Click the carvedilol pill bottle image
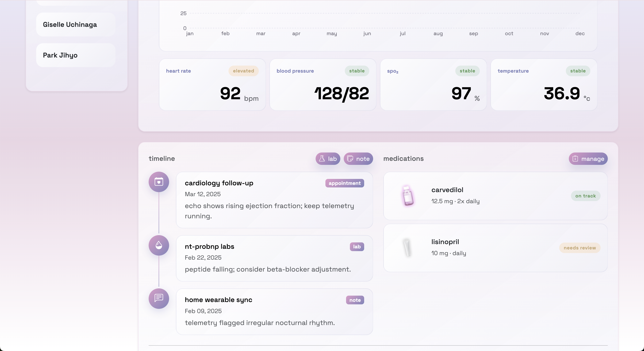The height and width of the screenshot is (351, 644). pos(407,196)
